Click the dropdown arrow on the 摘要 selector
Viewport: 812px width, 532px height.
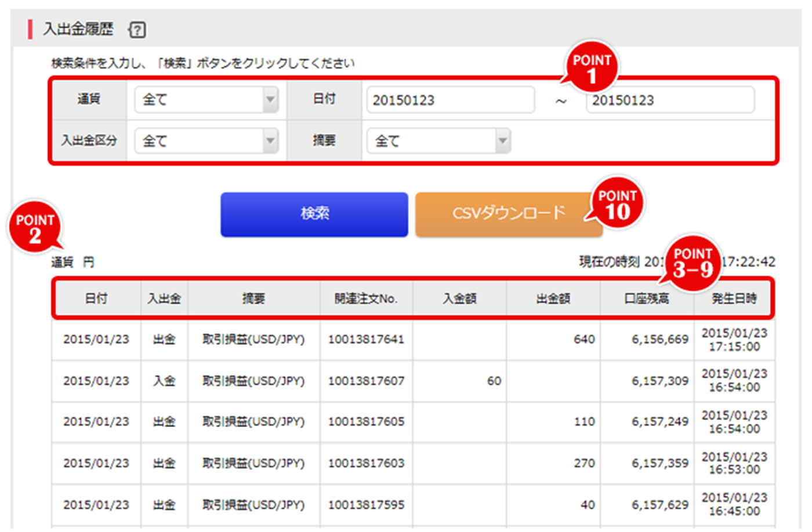tap(503, 140)
